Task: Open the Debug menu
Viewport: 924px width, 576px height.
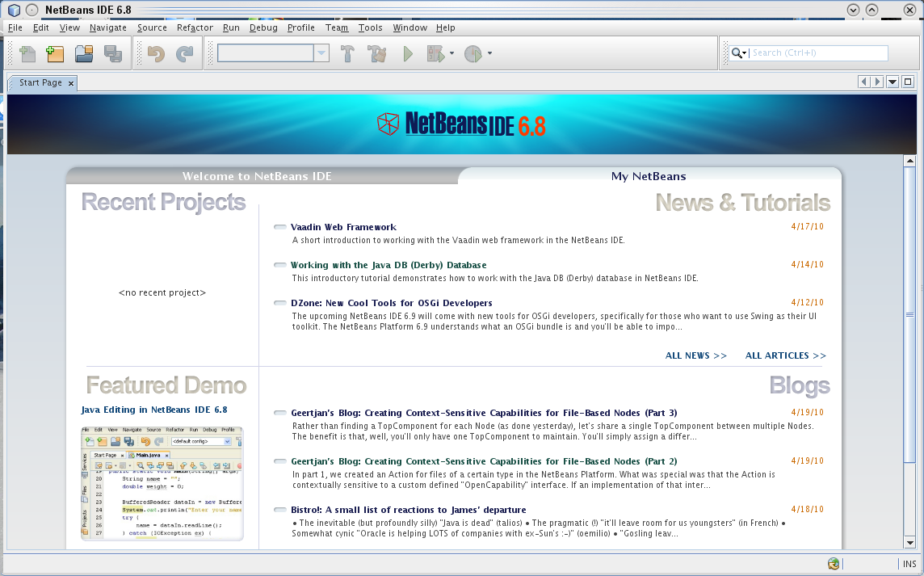Action: [263, 27]
